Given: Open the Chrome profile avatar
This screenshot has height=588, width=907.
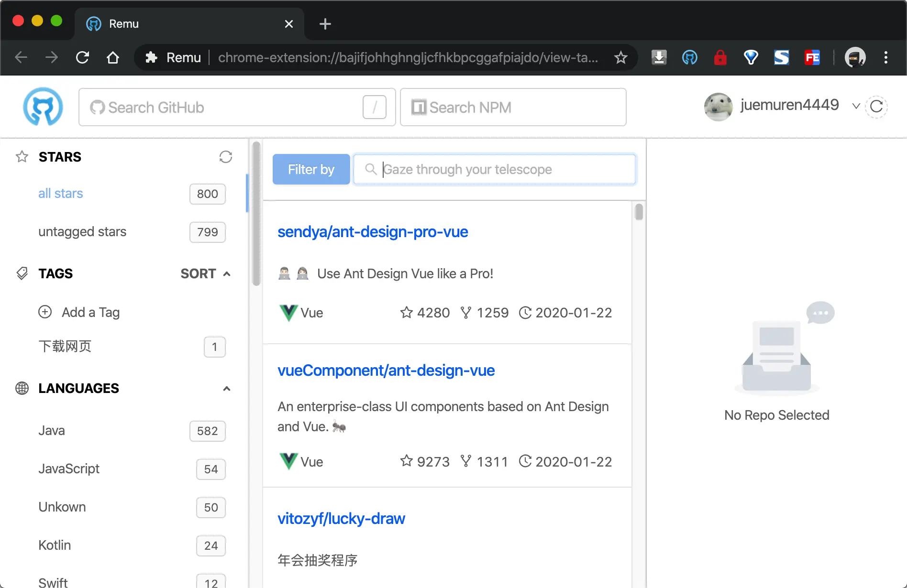Looking at the screenshot, I should pyautogui.click(x=855, y=57).
